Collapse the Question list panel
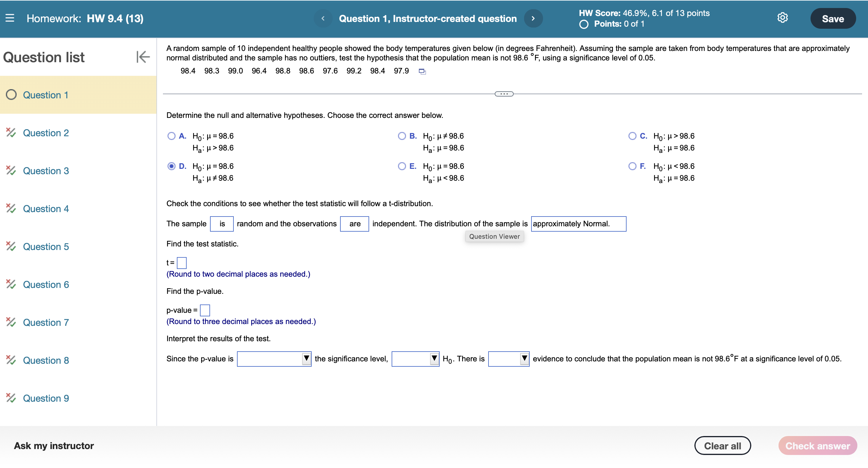This screenshot has width=868, height=468. tap(143, 57)
